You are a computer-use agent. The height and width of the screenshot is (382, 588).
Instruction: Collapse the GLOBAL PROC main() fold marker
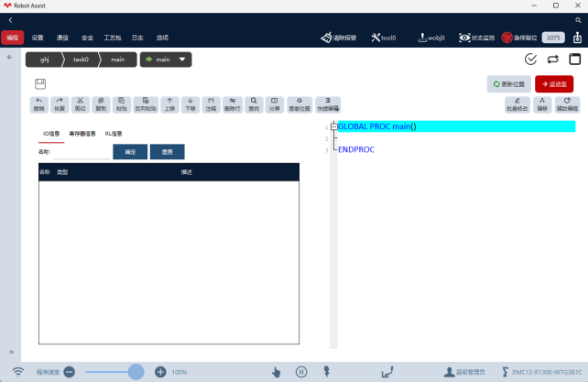333,126
